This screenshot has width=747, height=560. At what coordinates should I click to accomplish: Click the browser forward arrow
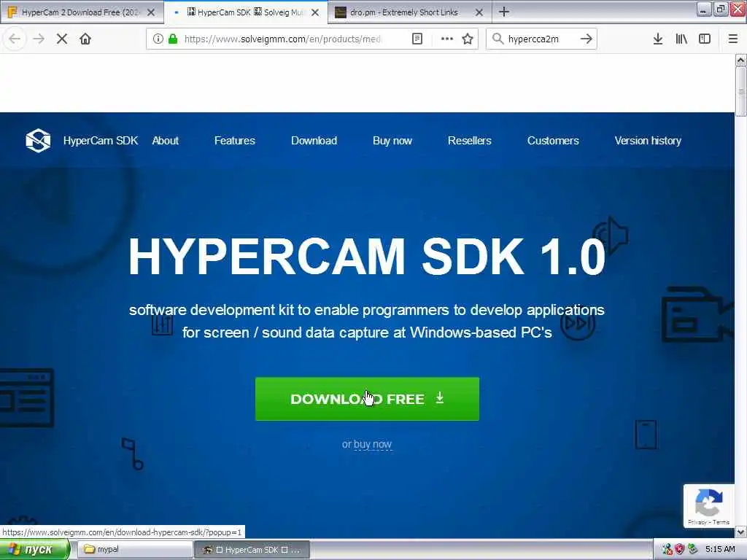39,39
